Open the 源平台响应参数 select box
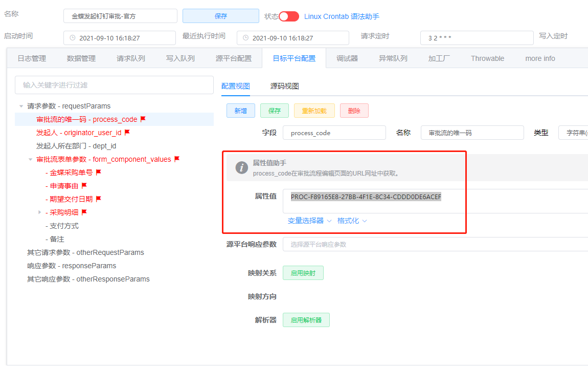The width and height of the screenshot is (588, 367). 435,244
